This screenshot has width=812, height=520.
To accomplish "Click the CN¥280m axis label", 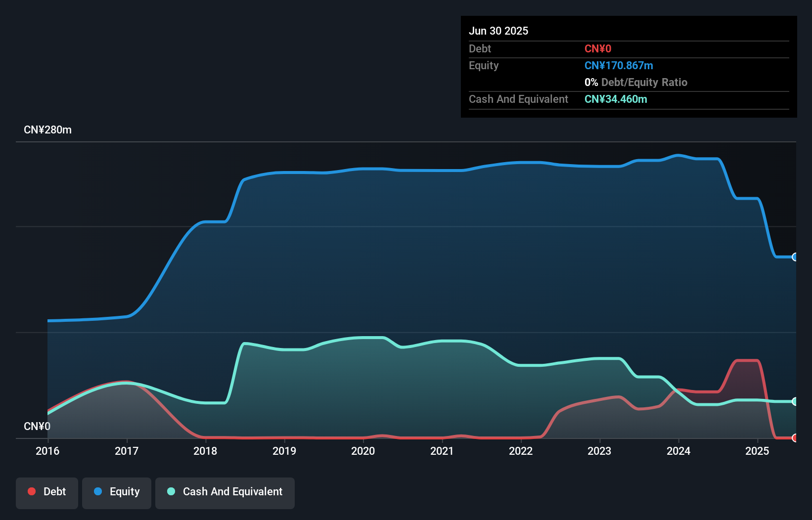I will point(48,130).
